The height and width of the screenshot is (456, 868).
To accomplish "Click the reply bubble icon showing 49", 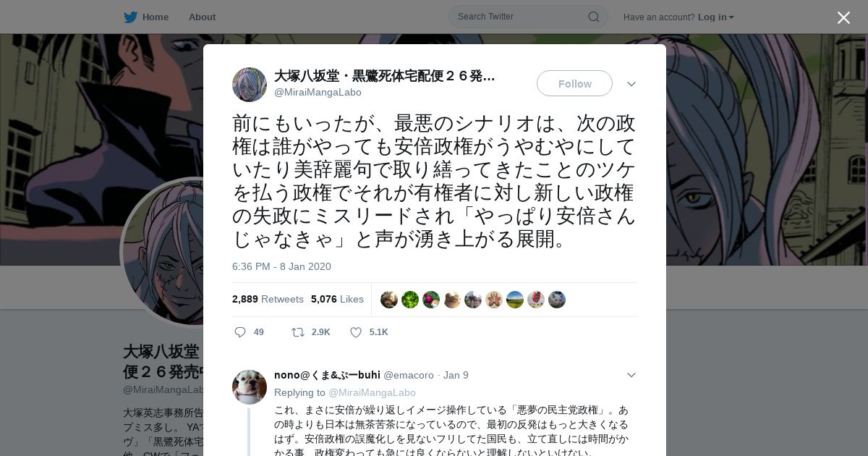I will click(x=240, y=332).
